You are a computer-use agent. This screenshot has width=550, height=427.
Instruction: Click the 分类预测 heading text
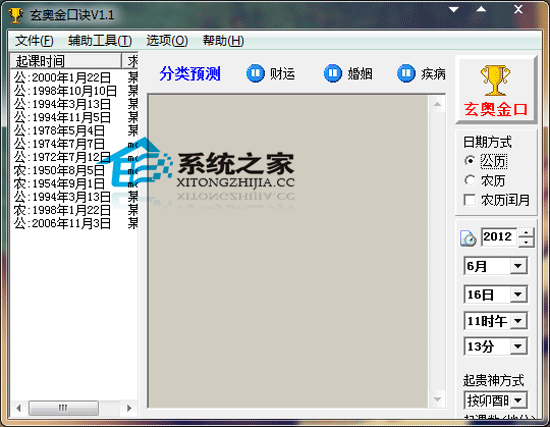[190, 74]
